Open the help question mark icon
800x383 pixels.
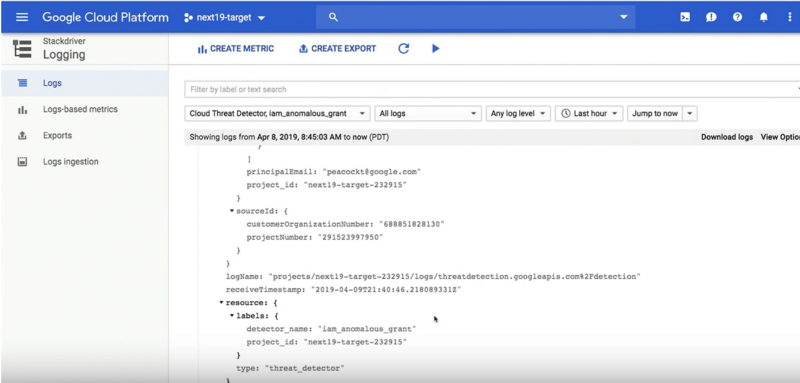737,17
